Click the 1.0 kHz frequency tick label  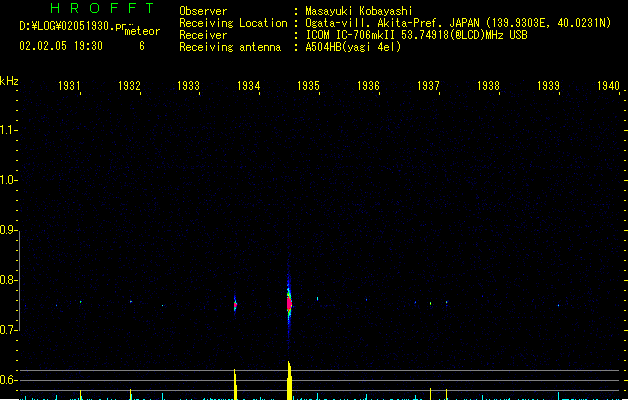[x=7, y=180]
